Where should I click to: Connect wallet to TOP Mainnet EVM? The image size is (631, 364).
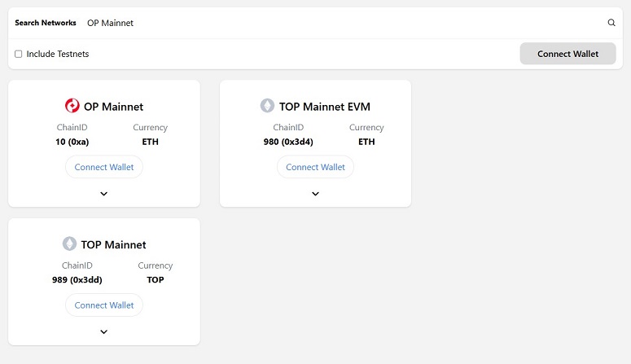pos(316,167)
